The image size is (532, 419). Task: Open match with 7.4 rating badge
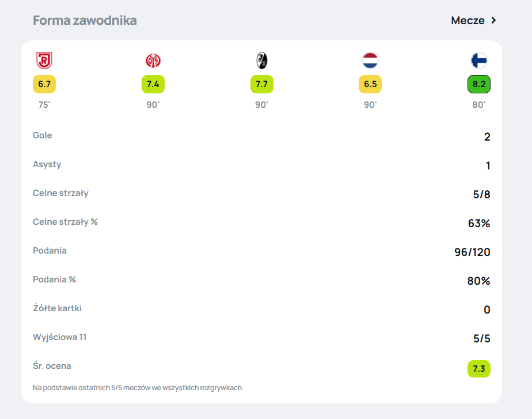pyautogui.click(x=153, y=84)
